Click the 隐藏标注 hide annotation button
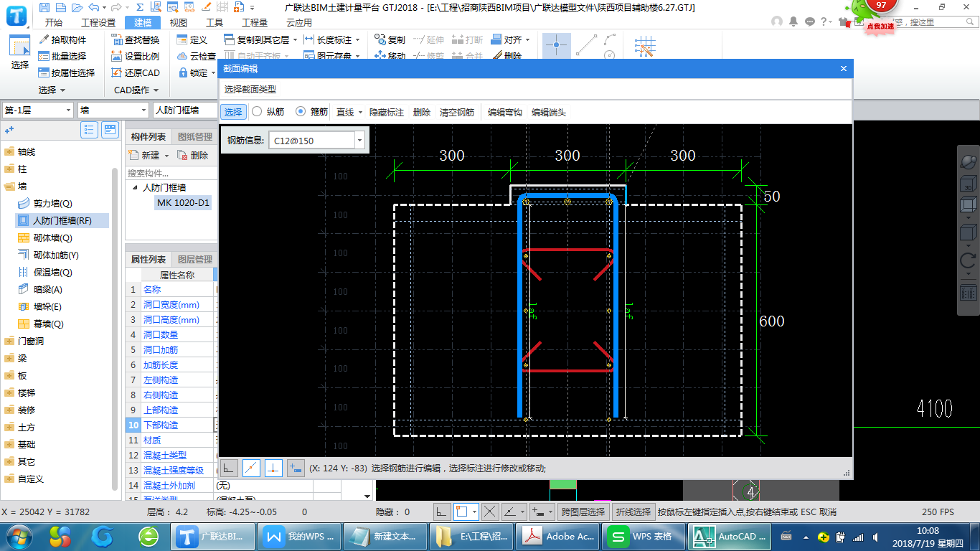The width and height of the screenshot is (980, 551). click(387, 113)
